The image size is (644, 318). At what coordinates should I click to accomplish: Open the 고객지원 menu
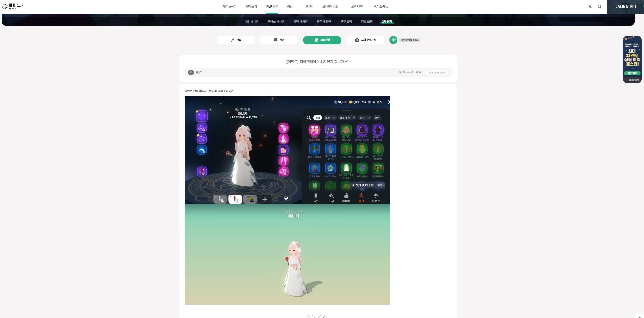click(x=357, y=7)
